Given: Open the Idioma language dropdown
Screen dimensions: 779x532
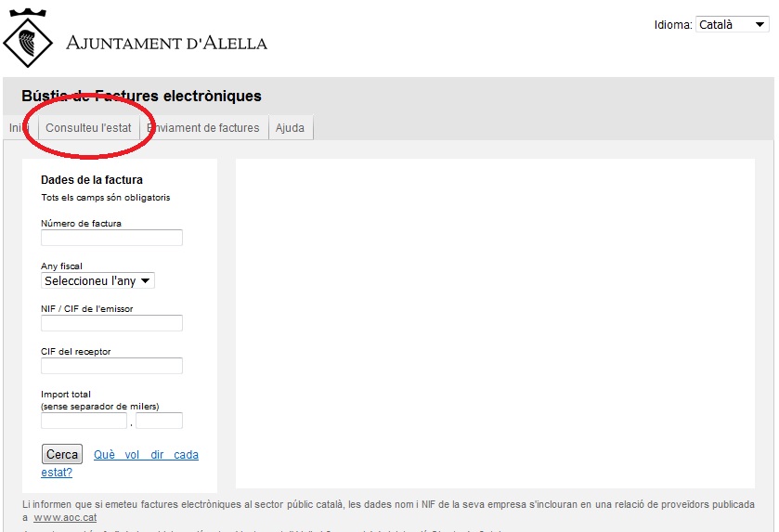Looking at the screenshot, I should tap(732, 25).
